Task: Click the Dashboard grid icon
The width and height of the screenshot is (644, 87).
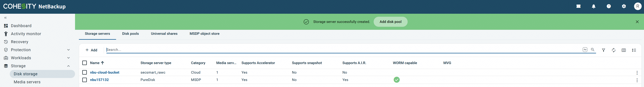Action: (x=6, y=26)
